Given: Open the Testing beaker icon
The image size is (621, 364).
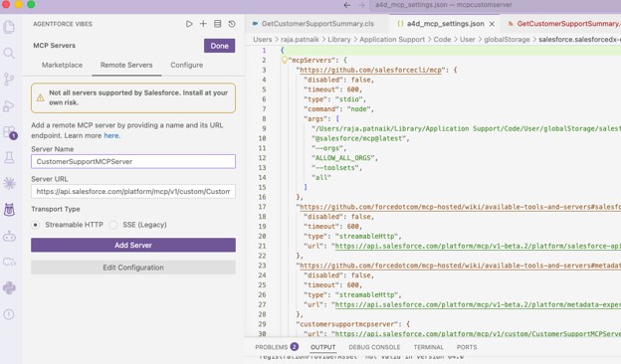Looking at the screenshot, I should 9,157.
